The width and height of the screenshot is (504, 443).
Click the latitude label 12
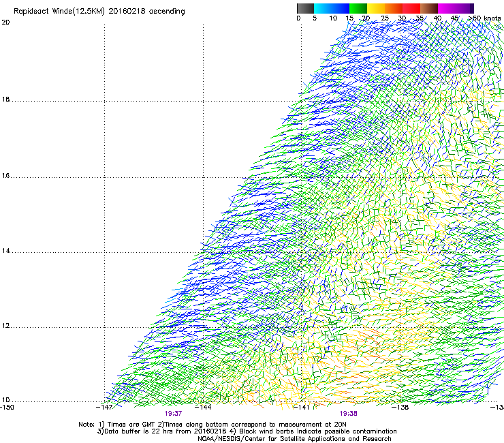click(x=5, y=326)
